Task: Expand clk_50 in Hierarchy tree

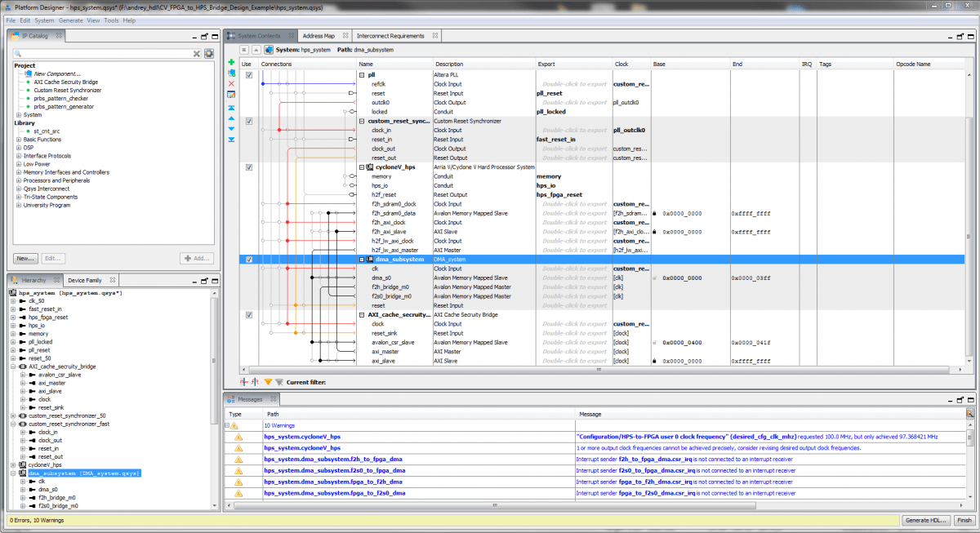Action: pos(12,300)
